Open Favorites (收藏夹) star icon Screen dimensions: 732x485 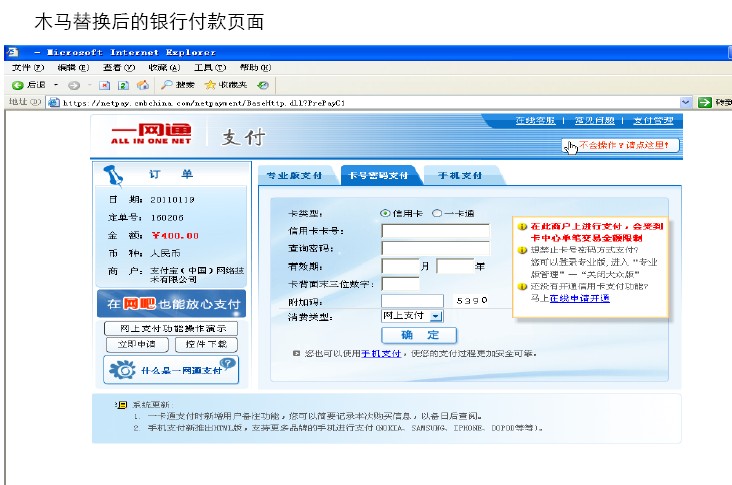210,85
